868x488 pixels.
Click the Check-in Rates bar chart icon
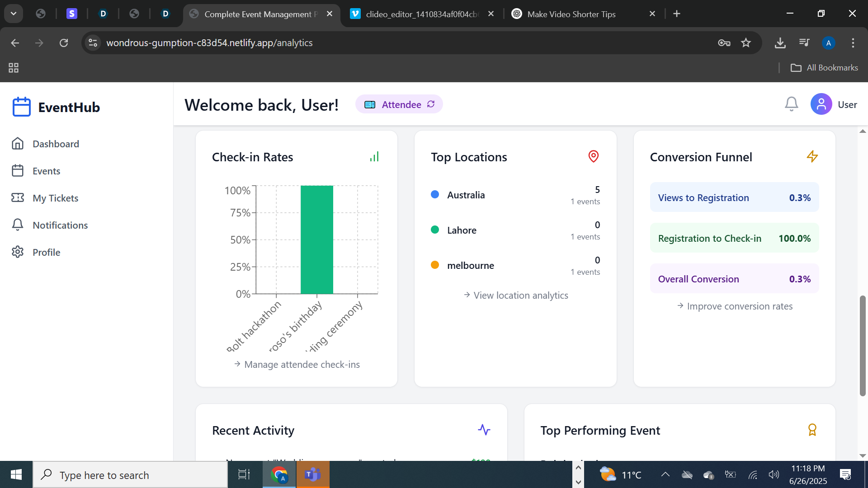click(374, 157)
